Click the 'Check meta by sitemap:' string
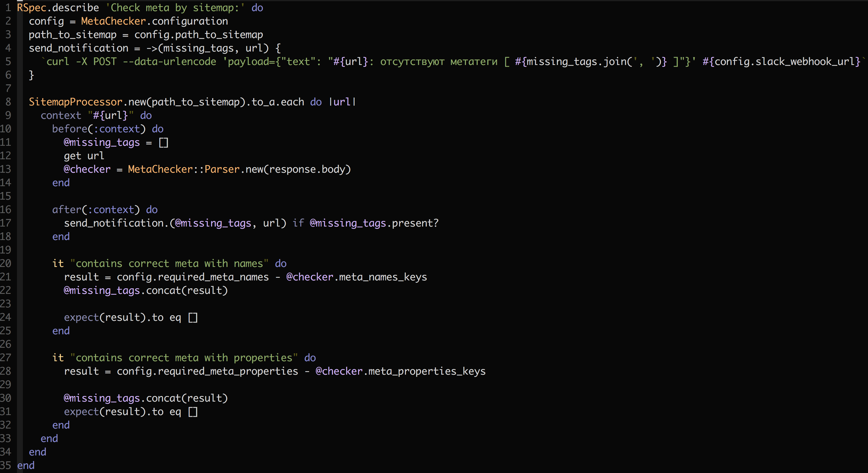Image resolution: width=868 pixels, height=473 pixels. [x=175, y=7]
